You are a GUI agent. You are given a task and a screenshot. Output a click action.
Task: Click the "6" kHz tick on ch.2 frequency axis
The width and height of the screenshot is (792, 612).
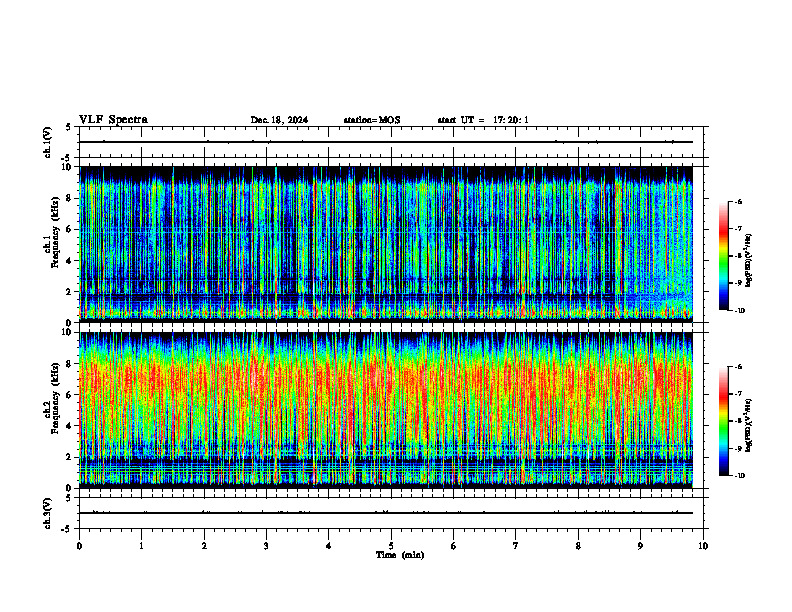71,395
